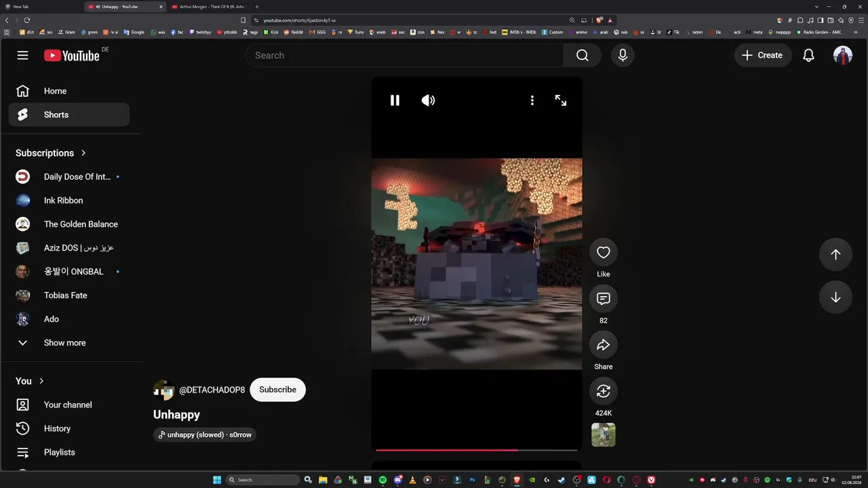Open the Aziz DOS channel
This screenshot has width=868, height=488.
click(68, 248)
